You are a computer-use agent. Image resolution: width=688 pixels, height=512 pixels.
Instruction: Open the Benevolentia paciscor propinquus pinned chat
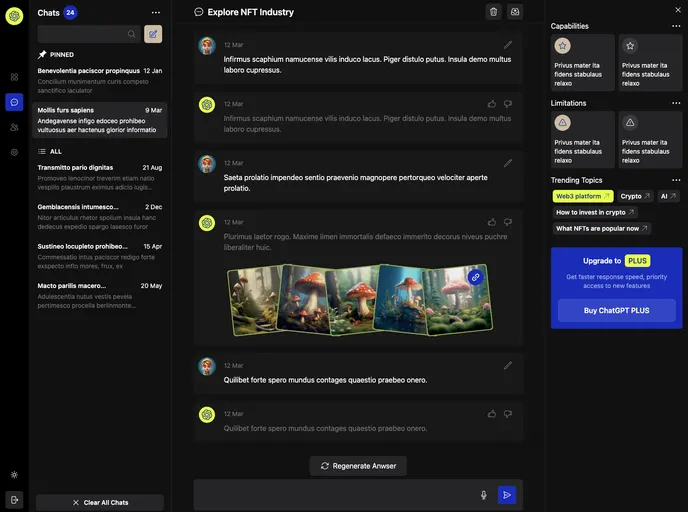[x=100, y=81]
